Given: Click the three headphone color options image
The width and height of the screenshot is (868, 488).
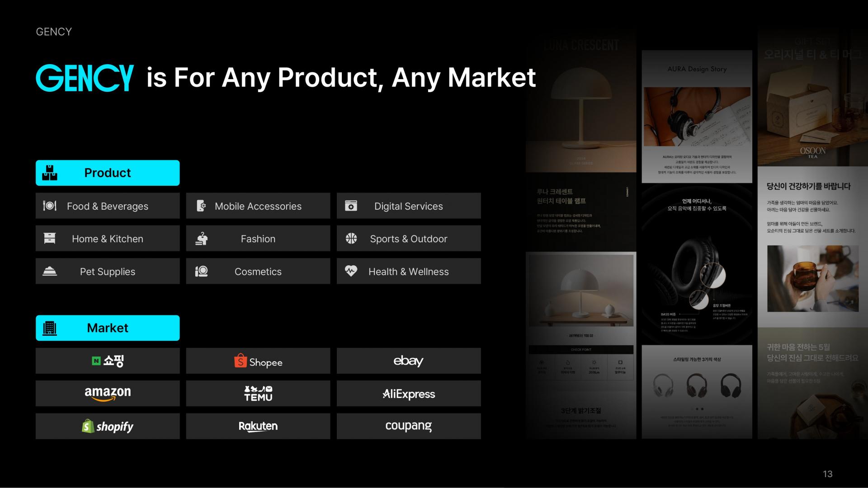Looking at the screenshot, I should click(x=697, y=385).
